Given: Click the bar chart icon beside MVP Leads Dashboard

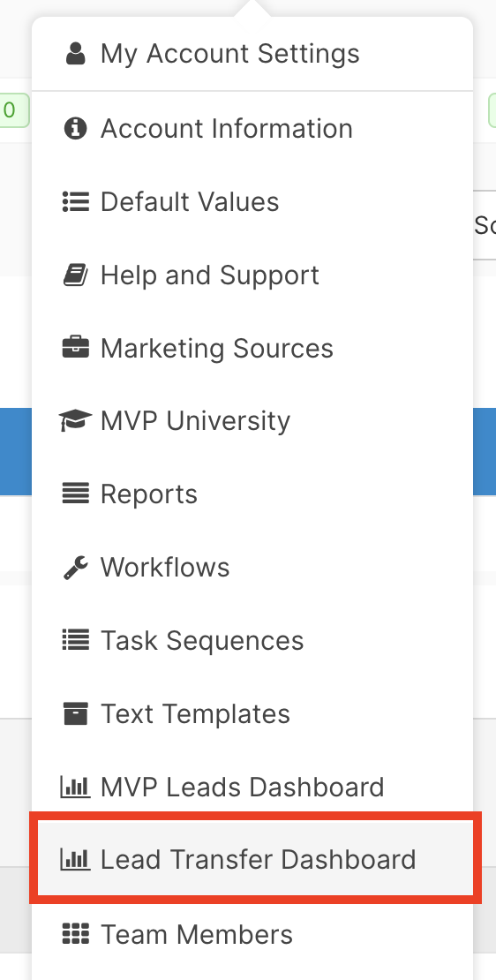Looking at the screenshot, I should 75,787.
